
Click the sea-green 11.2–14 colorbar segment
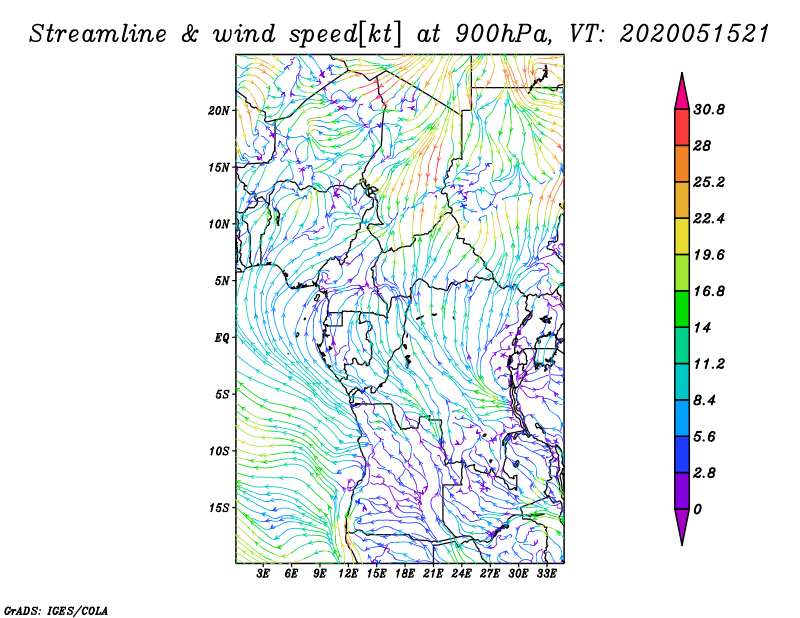(x=682, y=345)
